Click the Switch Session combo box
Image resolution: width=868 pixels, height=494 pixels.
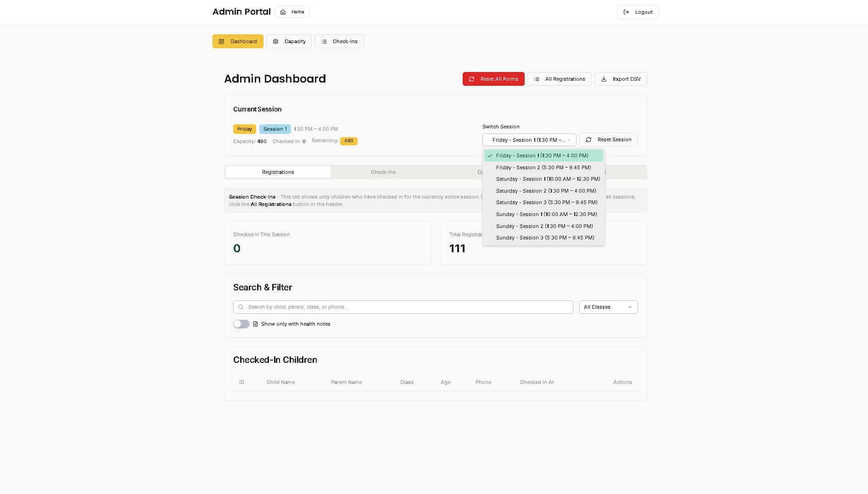pos(529,140)
